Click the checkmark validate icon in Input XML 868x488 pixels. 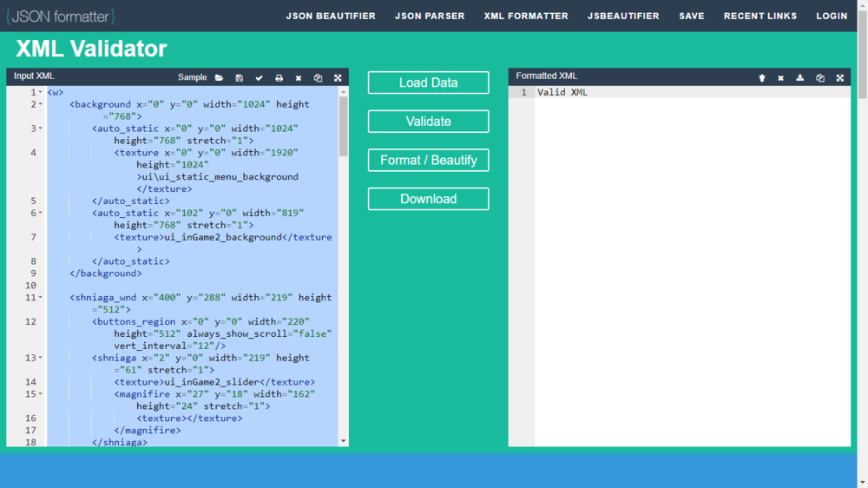click(x=259, y=77)
